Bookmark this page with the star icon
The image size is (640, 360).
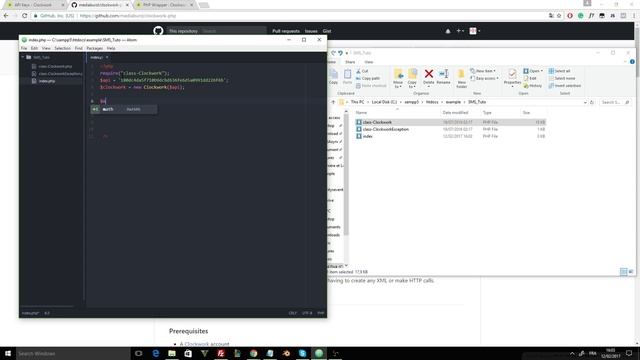click(x=560, y=16)
